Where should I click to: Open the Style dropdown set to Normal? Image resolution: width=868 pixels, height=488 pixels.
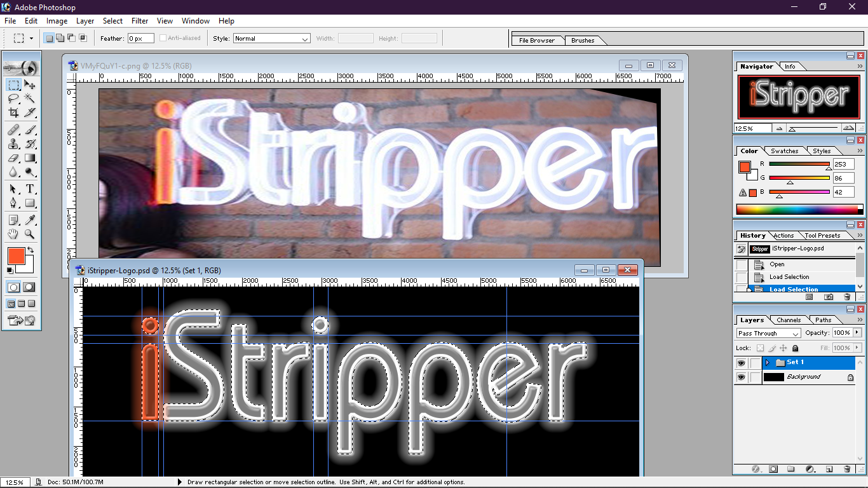272,39
